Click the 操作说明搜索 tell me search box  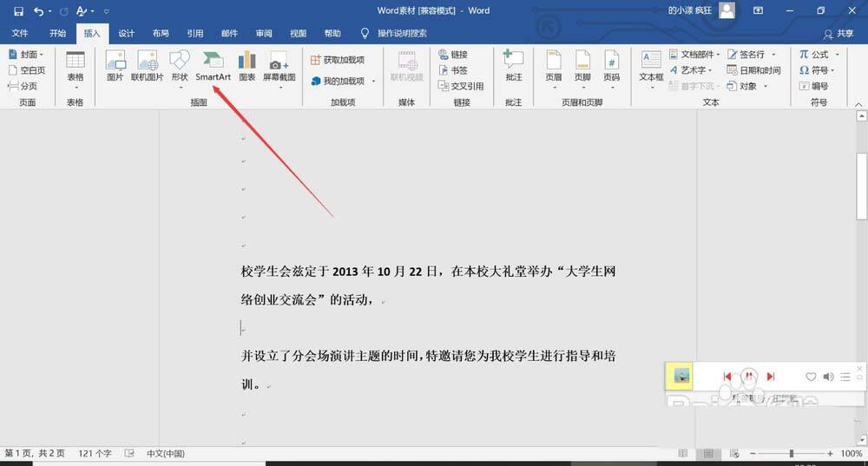394,33
